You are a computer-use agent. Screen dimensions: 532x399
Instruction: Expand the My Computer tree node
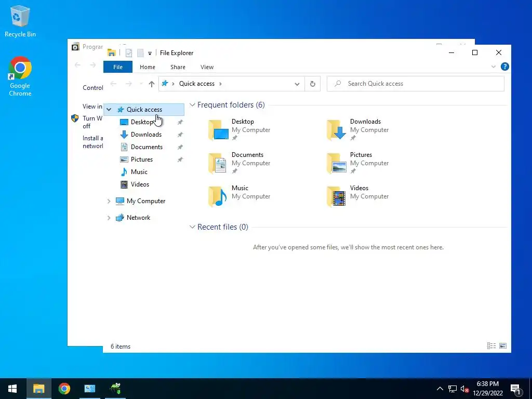click(x=109, y=201)
